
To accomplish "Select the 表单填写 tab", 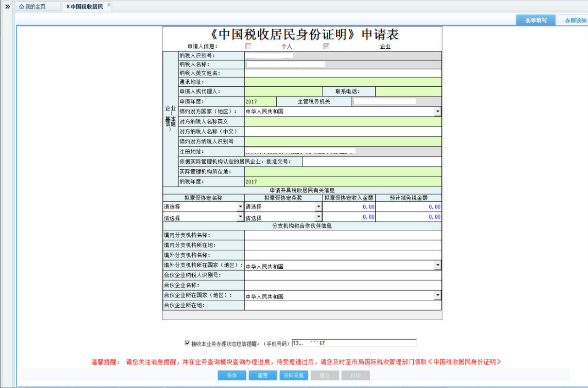I will coord(537,20).
